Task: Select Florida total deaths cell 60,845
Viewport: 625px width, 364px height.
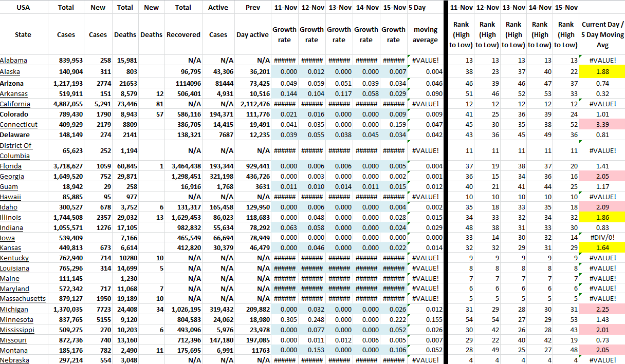Action: pyautogui.click(x=125, y=166)
